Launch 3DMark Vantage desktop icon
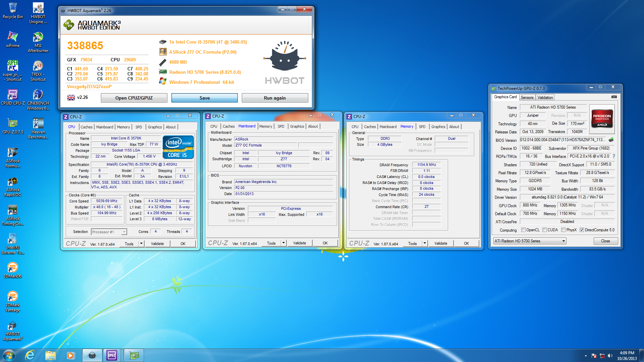 coord(12,302)
